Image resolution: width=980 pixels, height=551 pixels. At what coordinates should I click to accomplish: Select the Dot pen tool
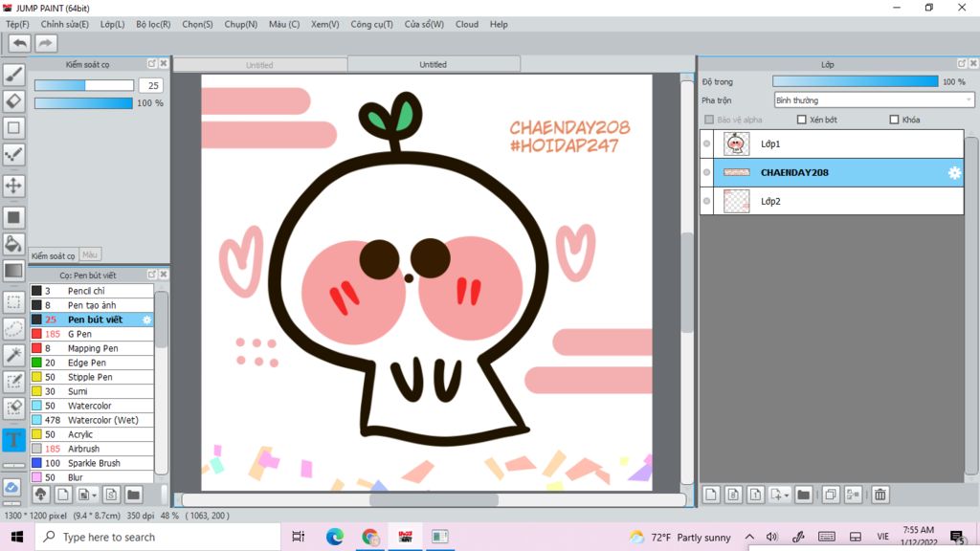pyautogui.click(x=13, y=155)
